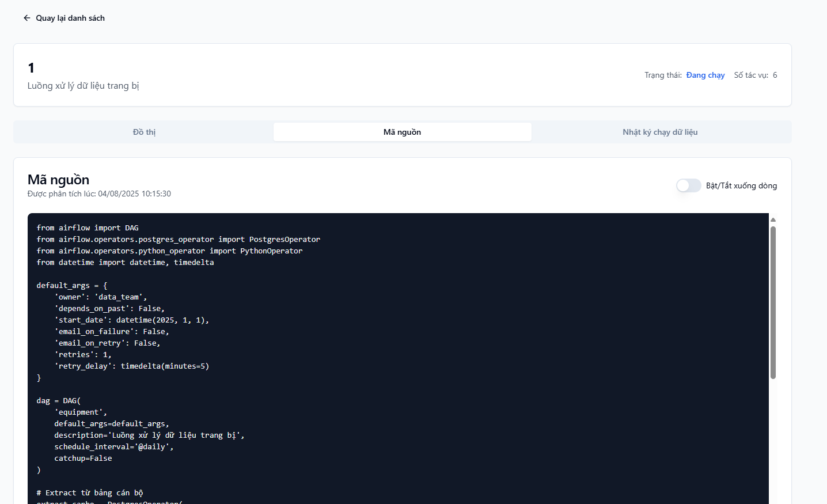Click the "'start_date': datetime(2025, 1, 1)" line
Screen dimensions: 827x504
click(132, 320)
